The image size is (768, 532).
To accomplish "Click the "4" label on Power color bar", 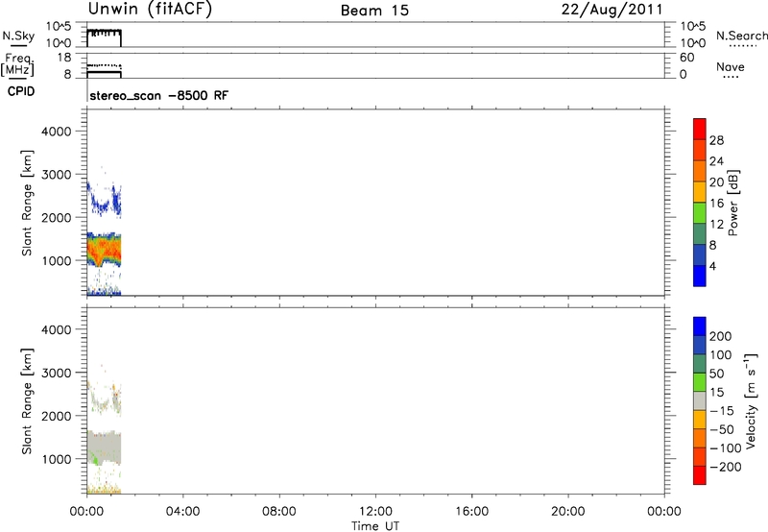I will coord(712,266).
